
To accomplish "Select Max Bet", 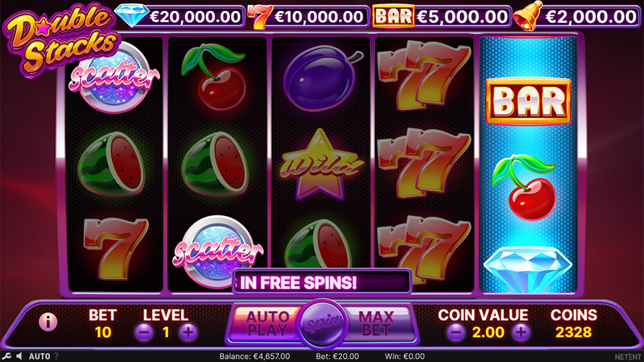I will point(377,323).
